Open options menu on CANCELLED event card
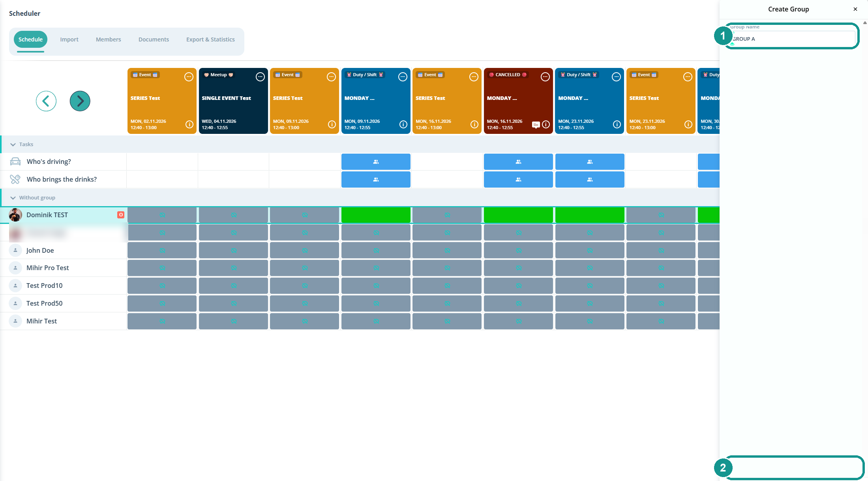The height and width of the screenshot is (481, 868). 545,77
